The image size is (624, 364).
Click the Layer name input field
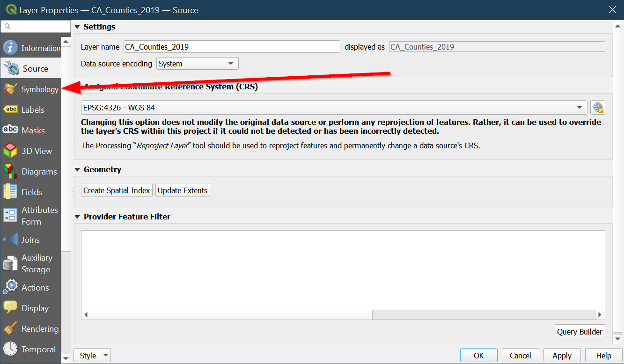click(232, 47)
